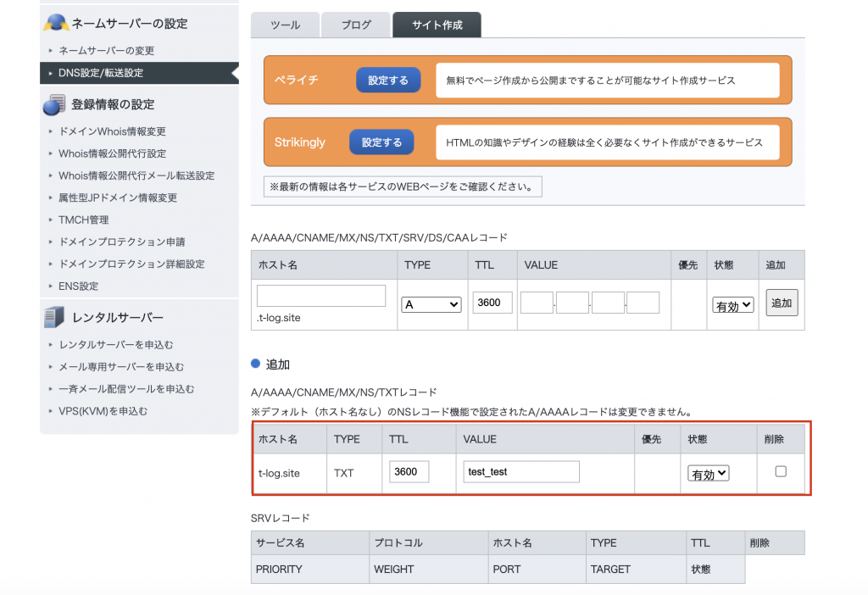Click the 登録情報の設定 section icon
The height and width of the screenshot is (595, 868).
[54, 104]
